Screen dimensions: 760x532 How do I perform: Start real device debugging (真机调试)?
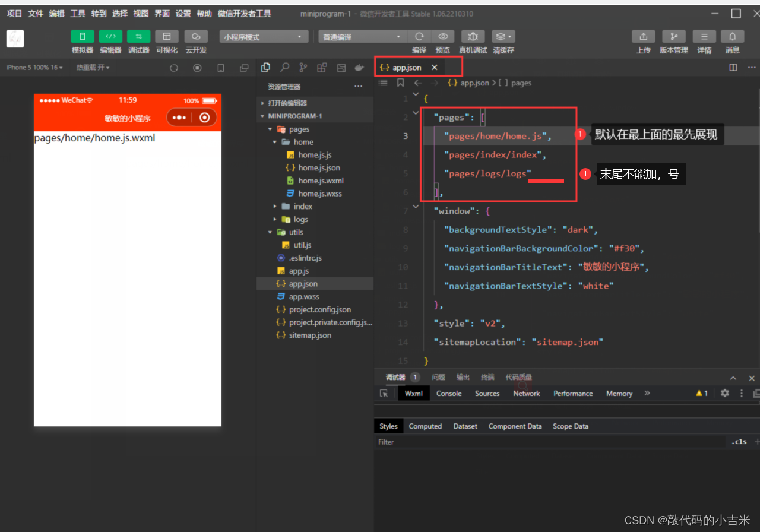coord(473,37)
